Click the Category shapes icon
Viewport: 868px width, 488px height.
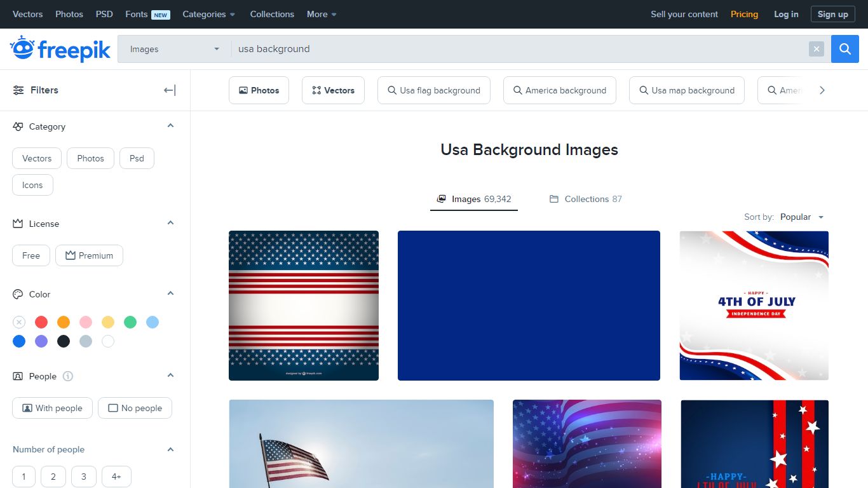click(18, 126)
